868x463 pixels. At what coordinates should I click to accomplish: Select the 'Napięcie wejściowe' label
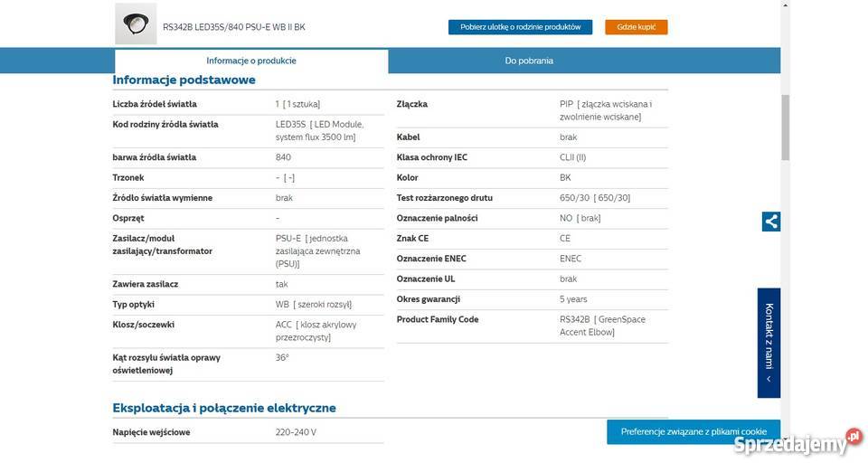click(x=151, y=432)
